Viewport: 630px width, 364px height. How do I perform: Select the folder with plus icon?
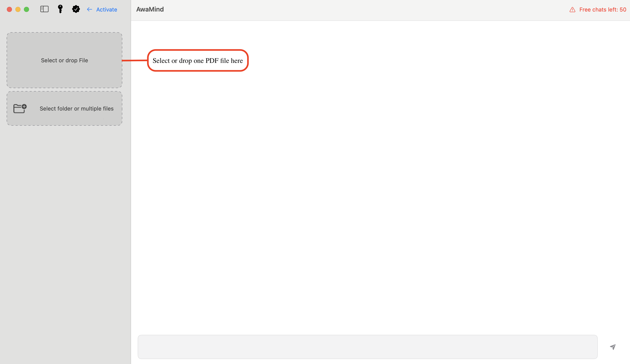tap(19, 108)
